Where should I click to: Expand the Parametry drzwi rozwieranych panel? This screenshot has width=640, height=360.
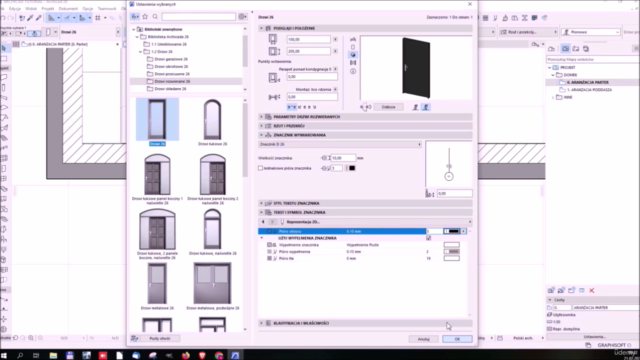point(262,117)
